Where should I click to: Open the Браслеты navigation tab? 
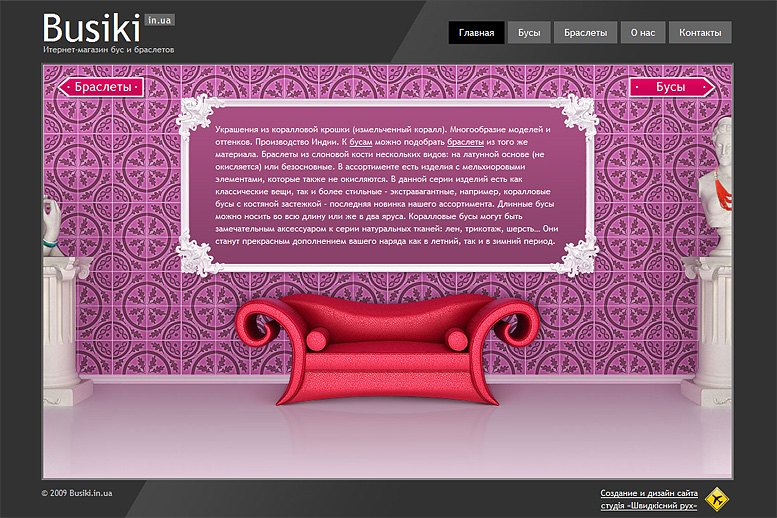(585, 32)
